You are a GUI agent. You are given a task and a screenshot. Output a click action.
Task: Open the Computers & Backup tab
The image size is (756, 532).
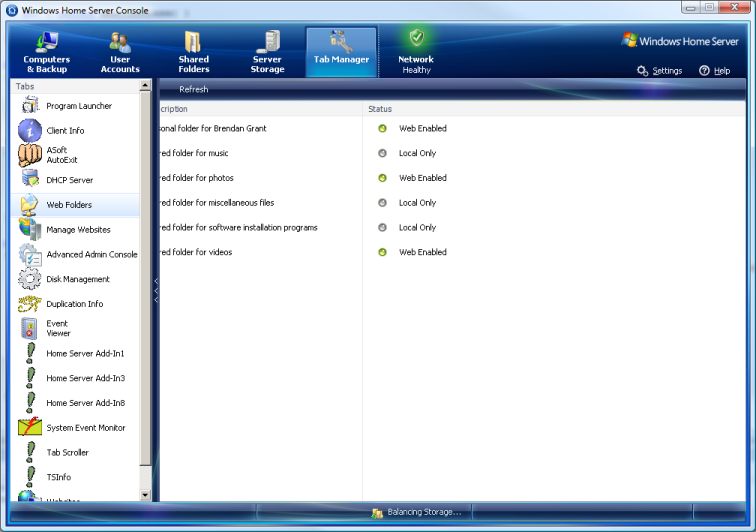(47, 52)
